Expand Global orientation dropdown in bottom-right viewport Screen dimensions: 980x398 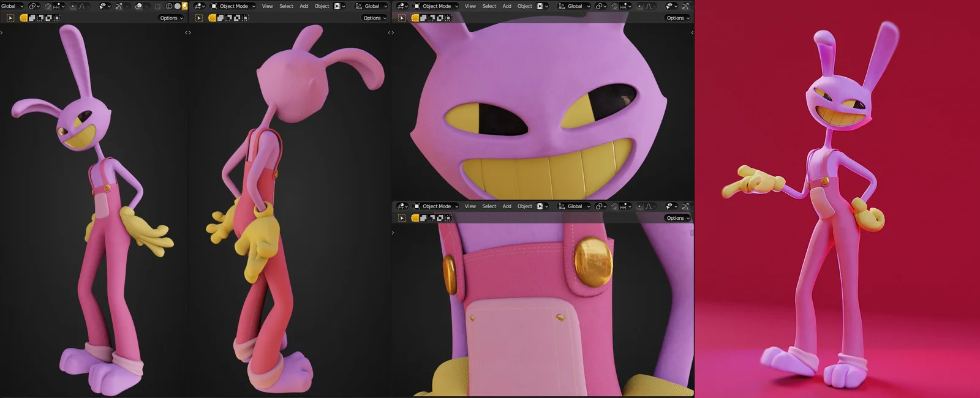pyautogui.click(x=575, y=206)
